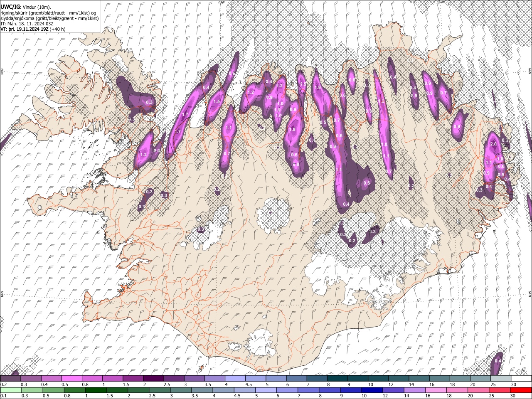Click the 15W longitude label at top
Screen dimensions: 532x399
pyautogui.click(x=441, y=2)
